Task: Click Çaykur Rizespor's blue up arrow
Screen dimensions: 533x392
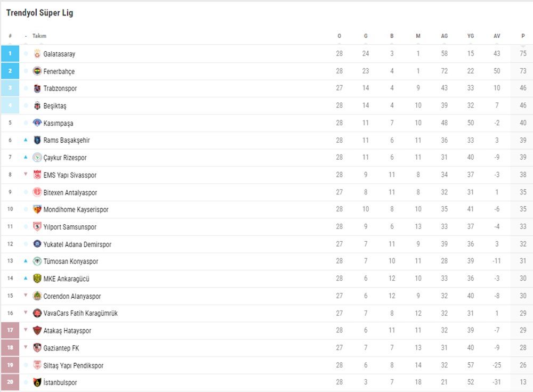Action: pos(26,158)
